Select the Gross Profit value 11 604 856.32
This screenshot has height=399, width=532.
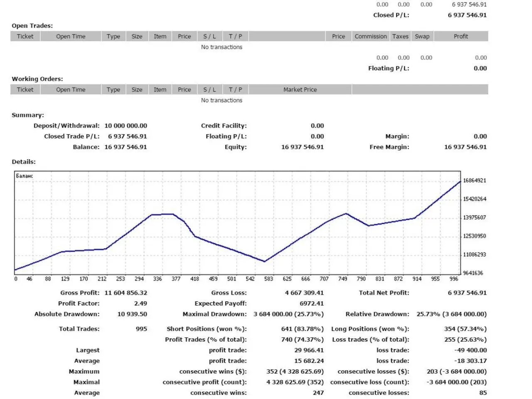point(126,293)
